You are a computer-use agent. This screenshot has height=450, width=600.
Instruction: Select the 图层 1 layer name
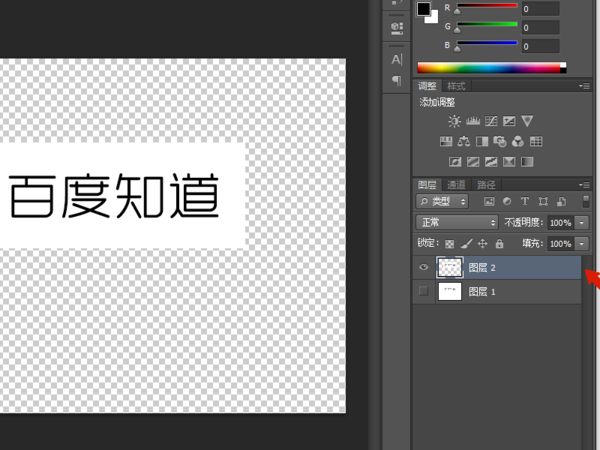(482, 292)
